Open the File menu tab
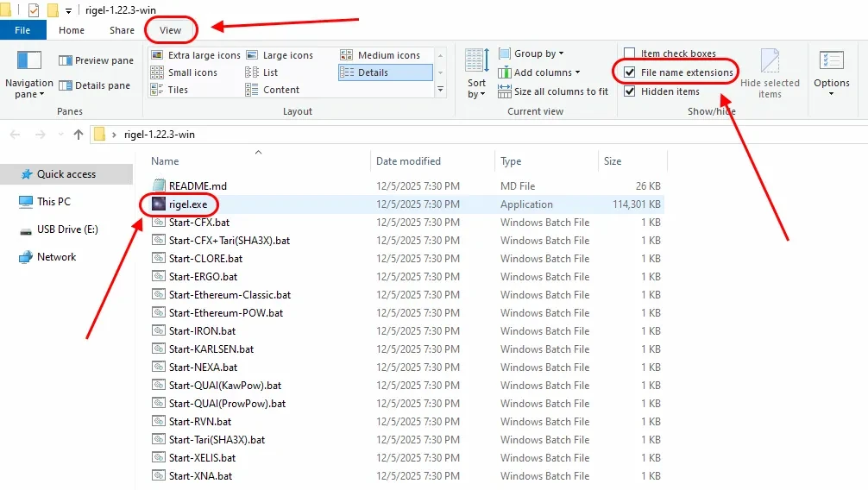Viewport: 868px width, 490px height. click(22, 30)
